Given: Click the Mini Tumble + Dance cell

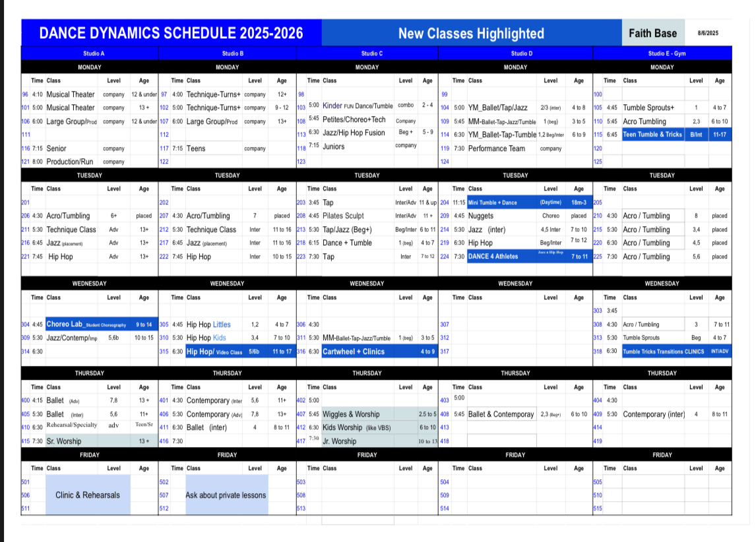Looking at the screenshot, I should point(493,202).
